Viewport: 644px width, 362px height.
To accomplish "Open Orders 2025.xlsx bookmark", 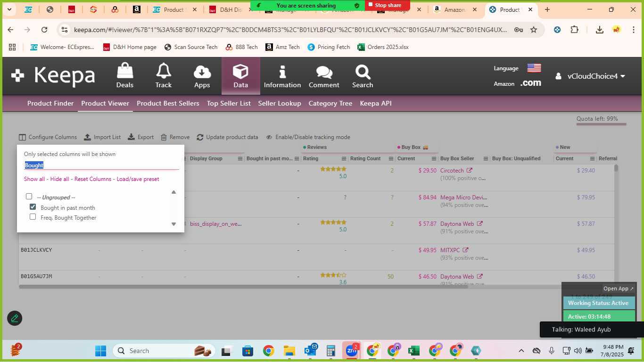I will [383, 47].
